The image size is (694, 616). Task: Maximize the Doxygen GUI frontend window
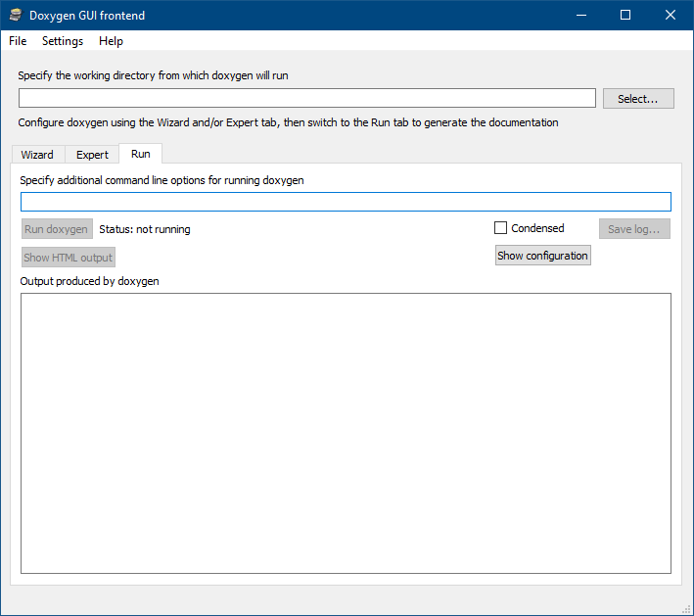pyautogui.click(x=625, y=16)
